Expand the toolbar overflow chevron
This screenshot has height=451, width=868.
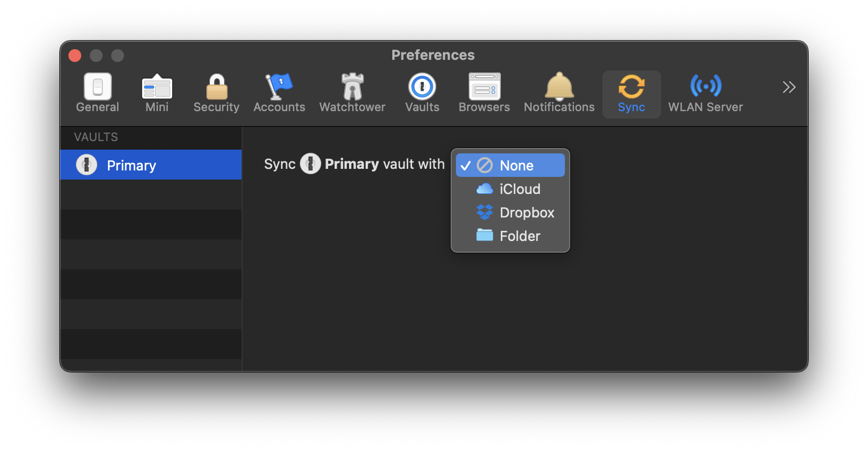789,87
